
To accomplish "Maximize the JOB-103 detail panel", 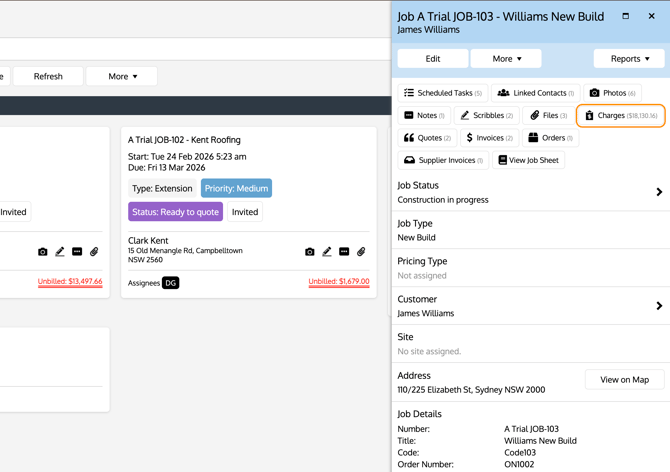I will pyautogui.click(x=626, y=16).
